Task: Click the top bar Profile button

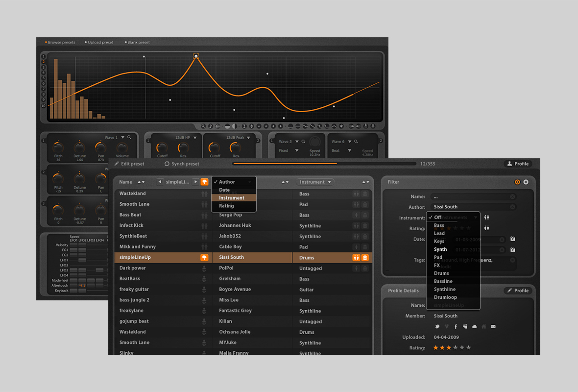Action: click(x=518, y=164)
